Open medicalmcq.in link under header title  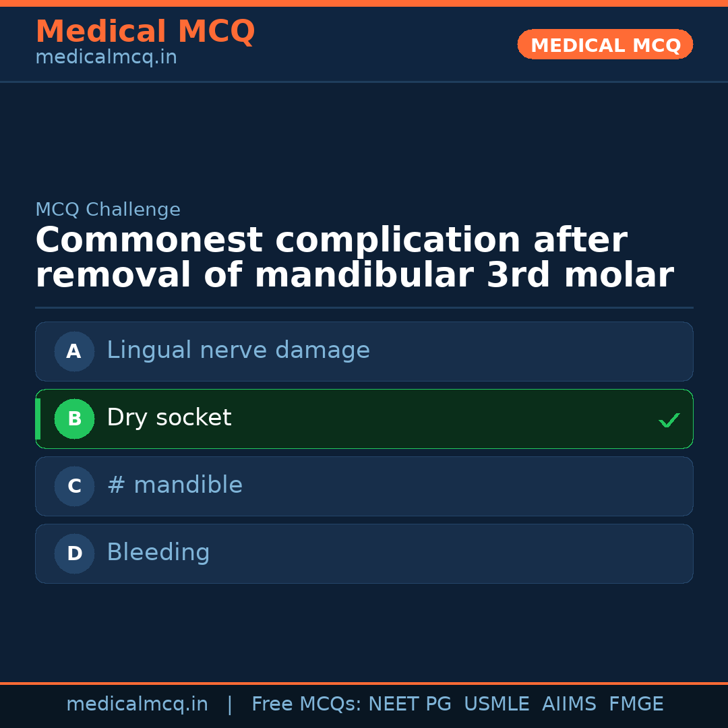click(x=106, y=57)
